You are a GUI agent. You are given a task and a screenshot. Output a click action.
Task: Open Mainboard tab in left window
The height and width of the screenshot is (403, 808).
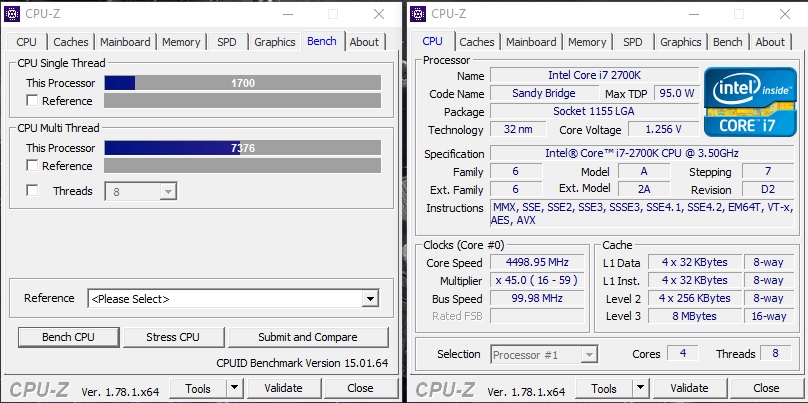click(125, 42)
